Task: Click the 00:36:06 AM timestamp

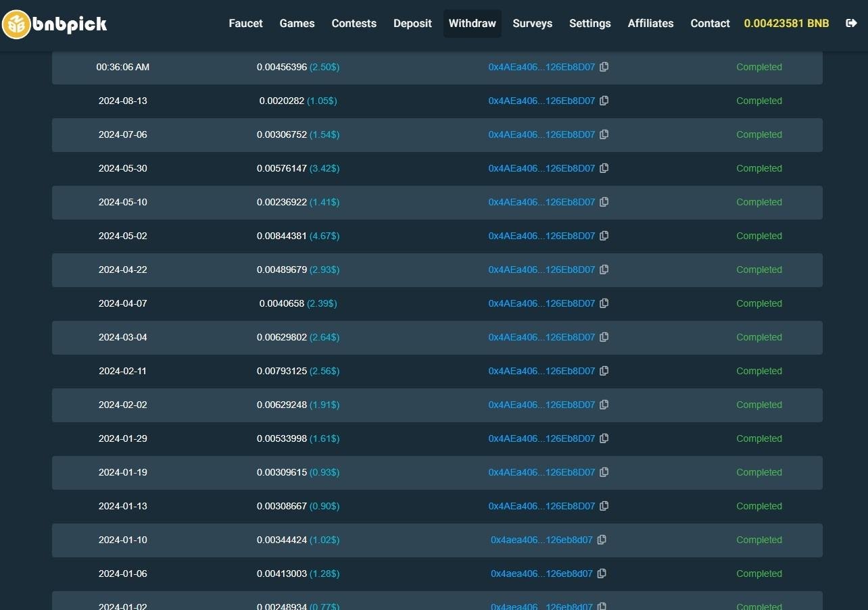Action: click(x=123, y=67)
